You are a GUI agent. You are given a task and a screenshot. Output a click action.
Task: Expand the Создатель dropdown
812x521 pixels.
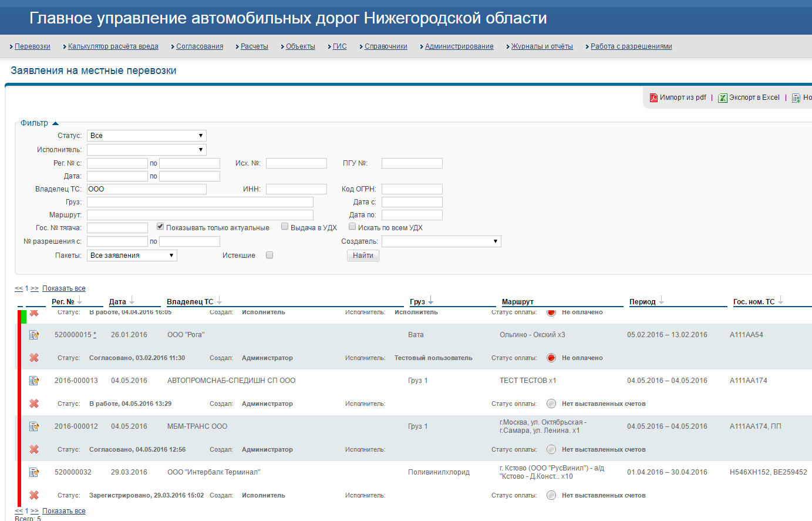tap(441, 241)
